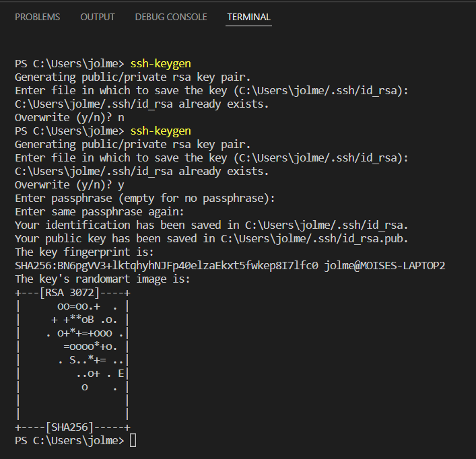Click the jolme@MOISES-LAPTOP2 text
Screen dimensions: 476x459
pos(384,265)
